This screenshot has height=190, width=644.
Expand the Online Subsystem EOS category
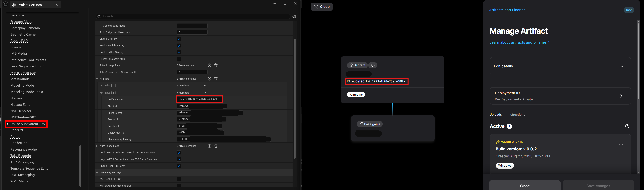[8, 124]
